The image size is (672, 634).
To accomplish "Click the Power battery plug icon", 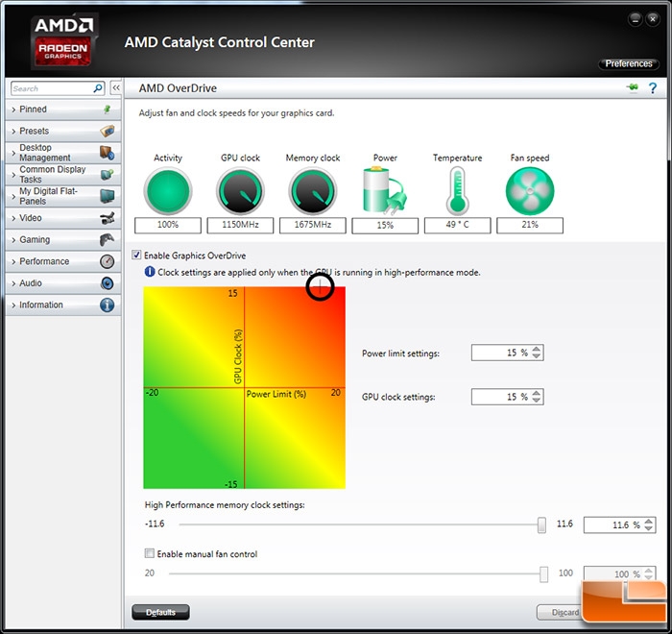I will click(x=384, y=191).
